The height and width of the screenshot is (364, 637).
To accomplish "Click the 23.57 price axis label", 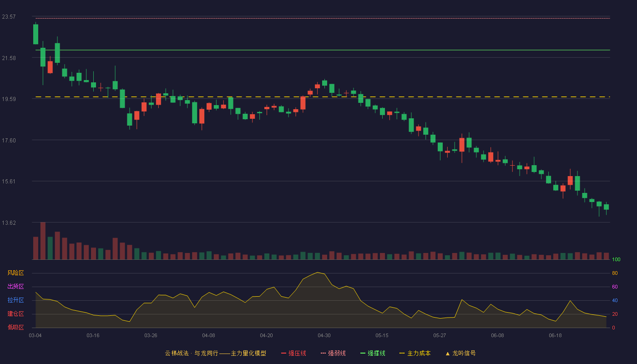I will click(x=9, y=17).
